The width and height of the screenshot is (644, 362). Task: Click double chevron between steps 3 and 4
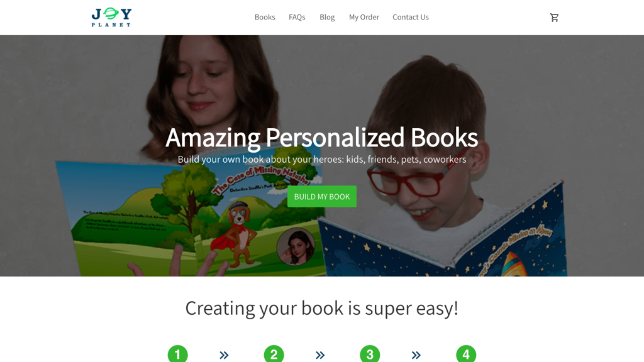click(416, 355)
